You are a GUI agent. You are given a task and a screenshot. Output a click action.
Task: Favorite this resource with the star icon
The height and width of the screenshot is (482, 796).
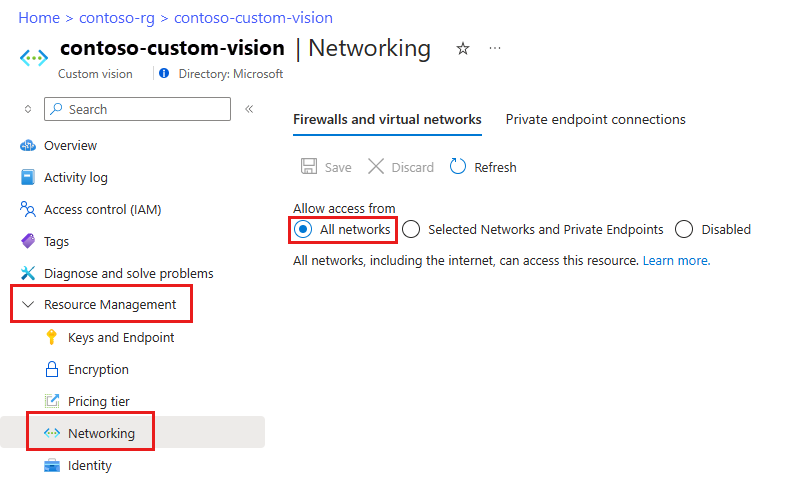pos(462,49)
